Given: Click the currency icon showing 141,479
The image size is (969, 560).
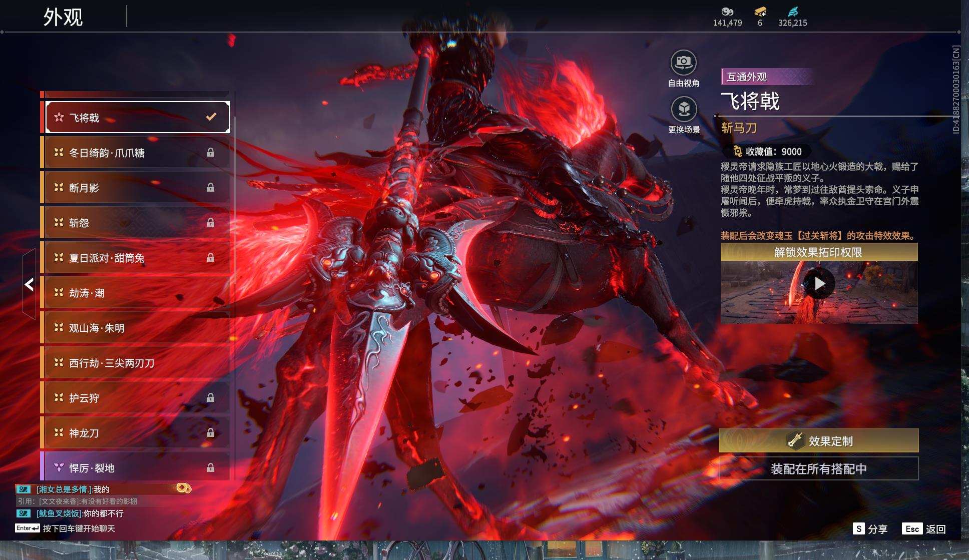Looking at the screenshot, I should pyautogui.click(x=727, y=11).
